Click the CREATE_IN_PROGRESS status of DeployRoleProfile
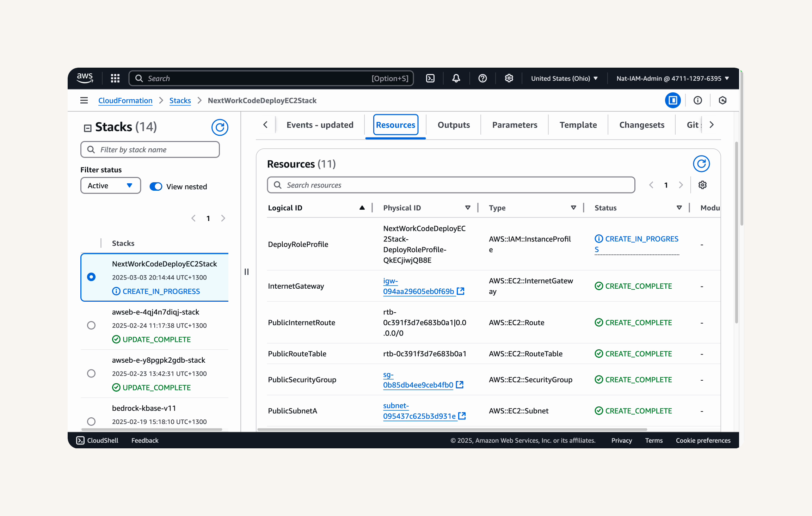Viewport: 812px width, 516px height. tap(636, 244)
